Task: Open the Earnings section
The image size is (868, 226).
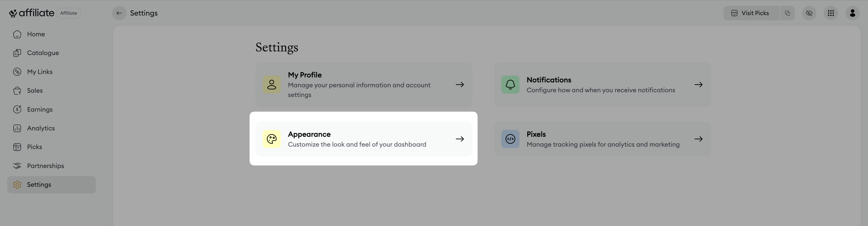Action: click(x=40, y=109)
